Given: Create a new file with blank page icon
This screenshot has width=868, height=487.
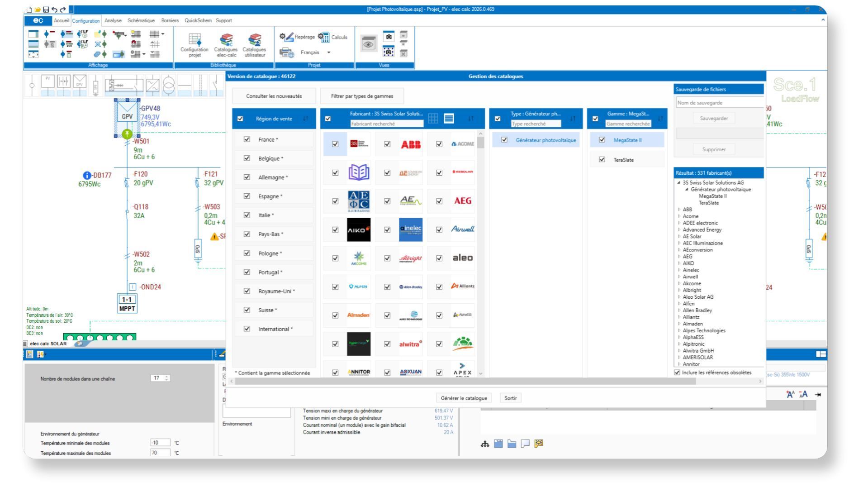Looking at the screenshot, I should 29,9.
